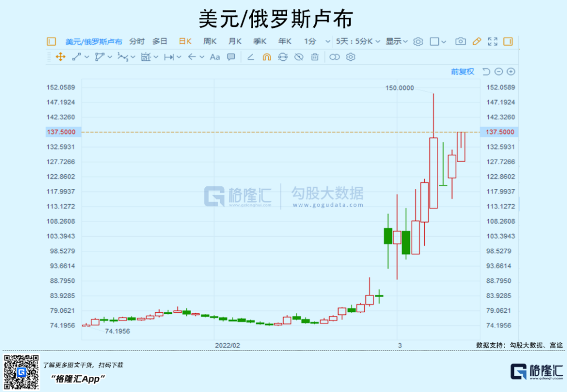Toggle the magnet snap mode

pos(267,57)
